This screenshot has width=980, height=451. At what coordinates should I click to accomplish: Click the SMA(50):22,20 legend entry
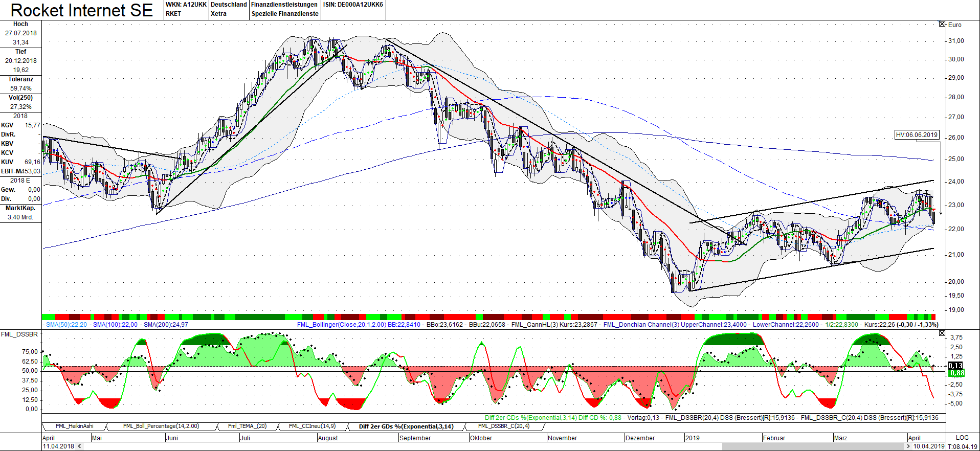coord(66,325)
